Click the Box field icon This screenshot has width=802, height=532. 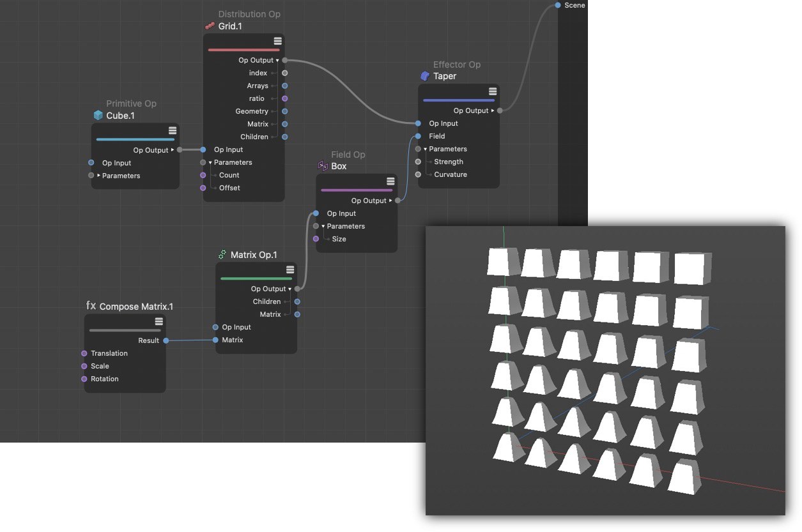[x=323, y=166]
